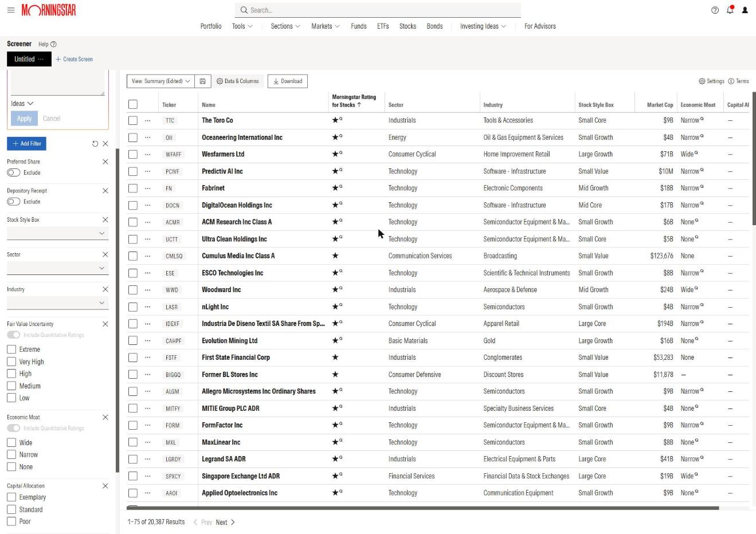Remove the Industry filter
Image resolution: width=756 pixels, height=534 pixels.
(105, 289)
